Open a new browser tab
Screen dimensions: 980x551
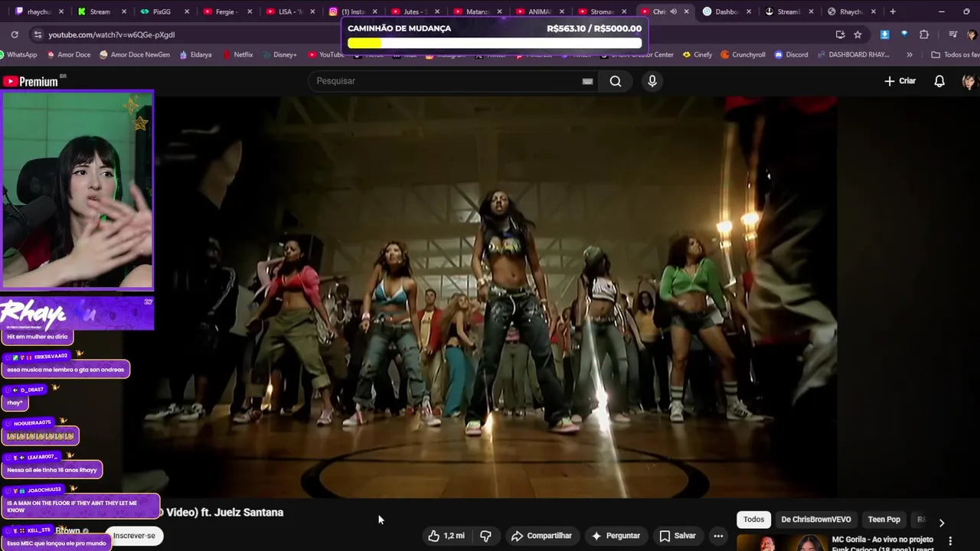pyautogui.click(x=893, y=11)
